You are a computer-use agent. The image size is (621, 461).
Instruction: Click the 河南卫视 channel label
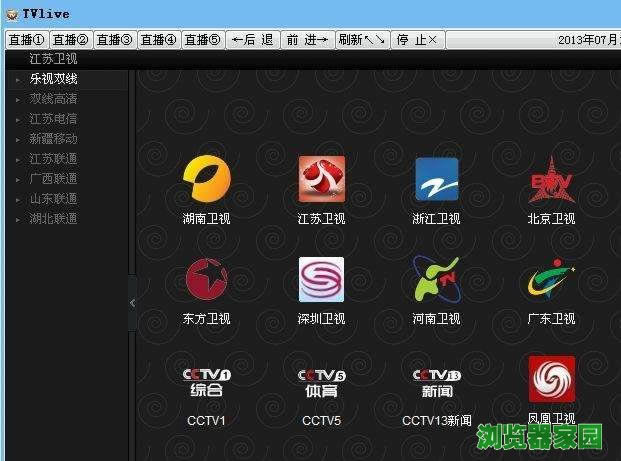436,319
